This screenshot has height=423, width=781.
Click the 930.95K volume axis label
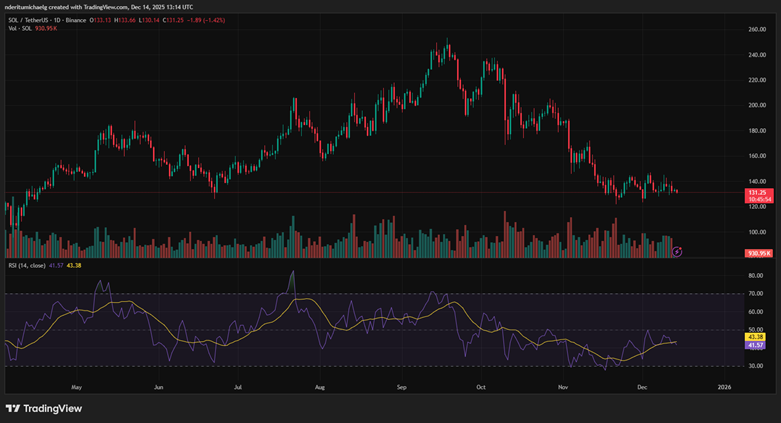coord(756,254)
